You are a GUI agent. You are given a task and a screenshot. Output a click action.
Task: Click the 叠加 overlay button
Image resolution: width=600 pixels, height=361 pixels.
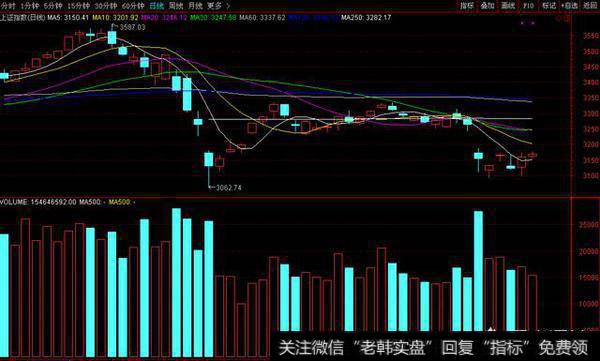pyautogui.click(x=487, y=5)
